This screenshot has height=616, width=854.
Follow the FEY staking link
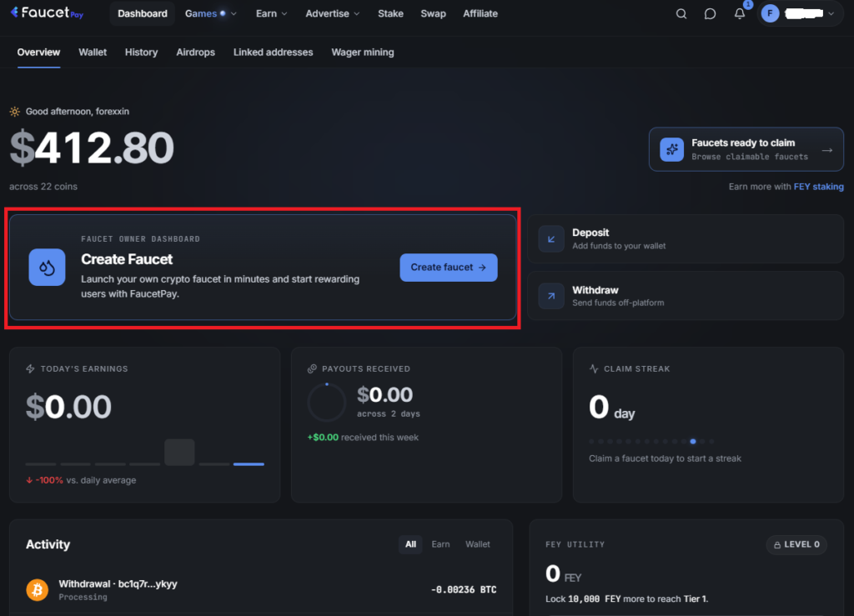[x=818, y=187]
